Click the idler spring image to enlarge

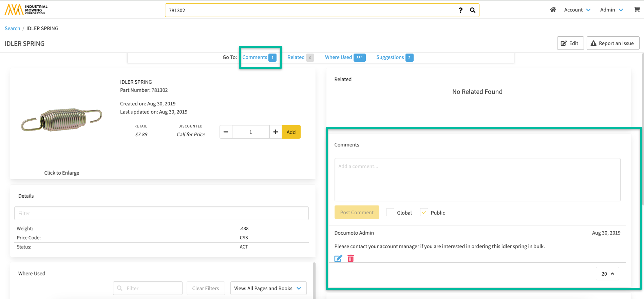pyautogui.click(x=61, y=120)
